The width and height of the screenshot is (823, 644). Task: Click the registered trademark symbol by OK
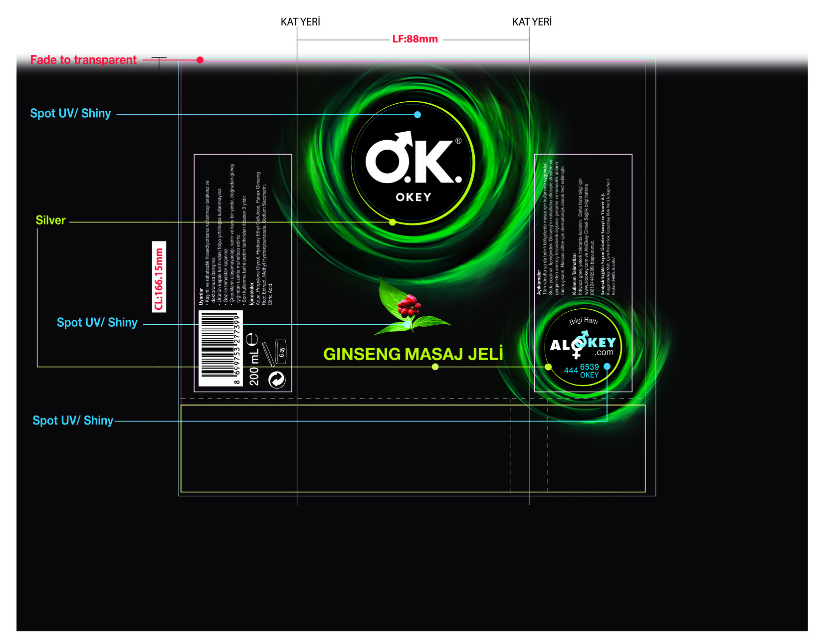(x=458, y=141)
